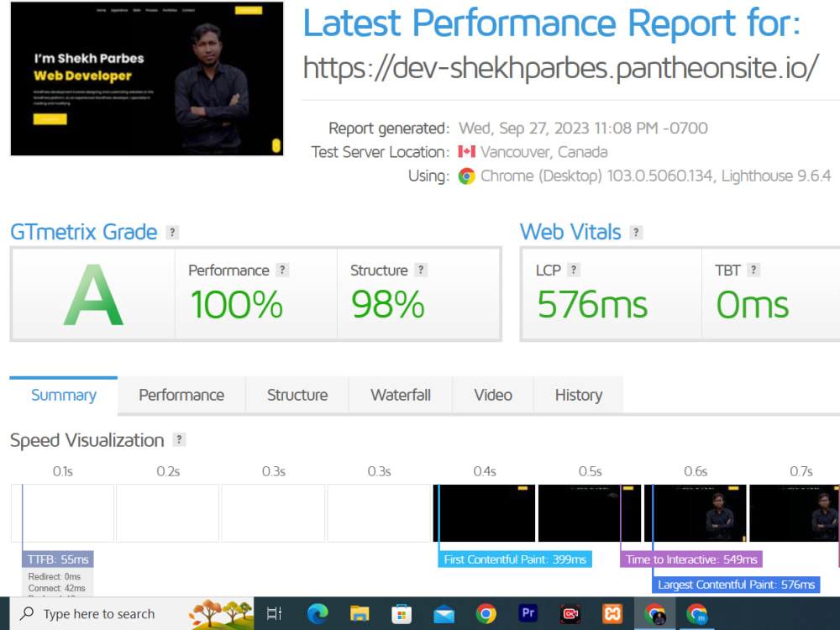Click the Performance score help icon
Screen dimensions: 840x630
tap(282, 270)
